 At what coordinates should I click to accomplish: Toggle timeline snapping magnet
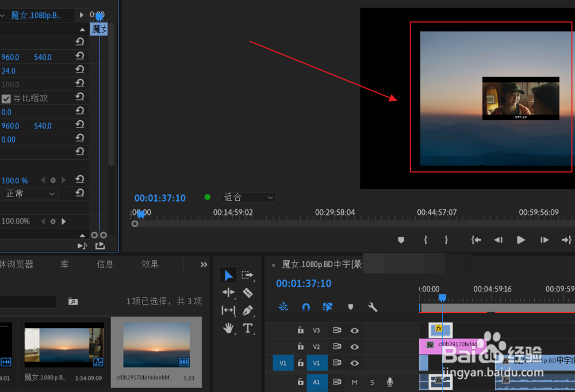point(306,307)
